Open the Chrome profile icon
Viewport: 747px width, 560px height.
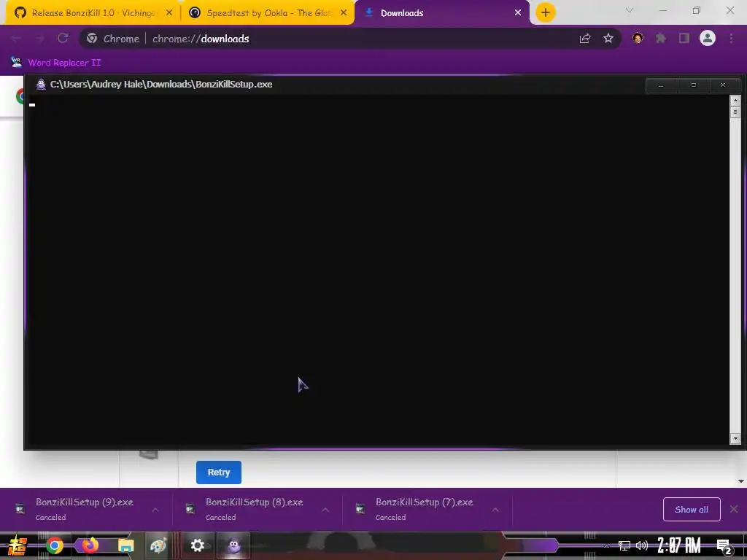pos(708,39)
